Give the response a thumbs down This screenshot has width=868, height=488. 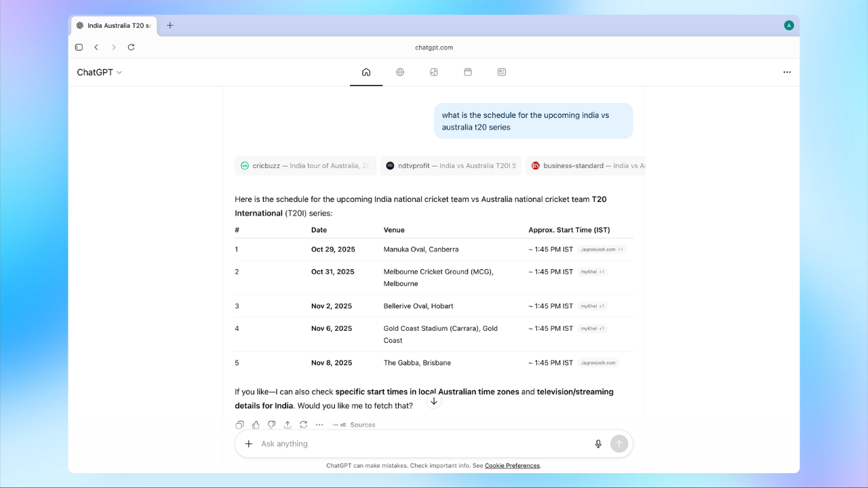(x=271, y=425)
